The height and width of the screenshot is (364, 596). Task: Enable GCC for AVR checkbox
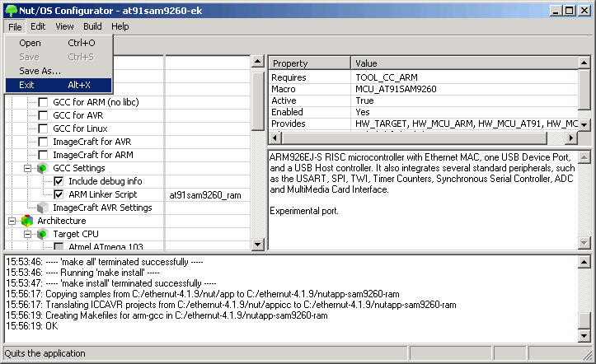(44, 115)
